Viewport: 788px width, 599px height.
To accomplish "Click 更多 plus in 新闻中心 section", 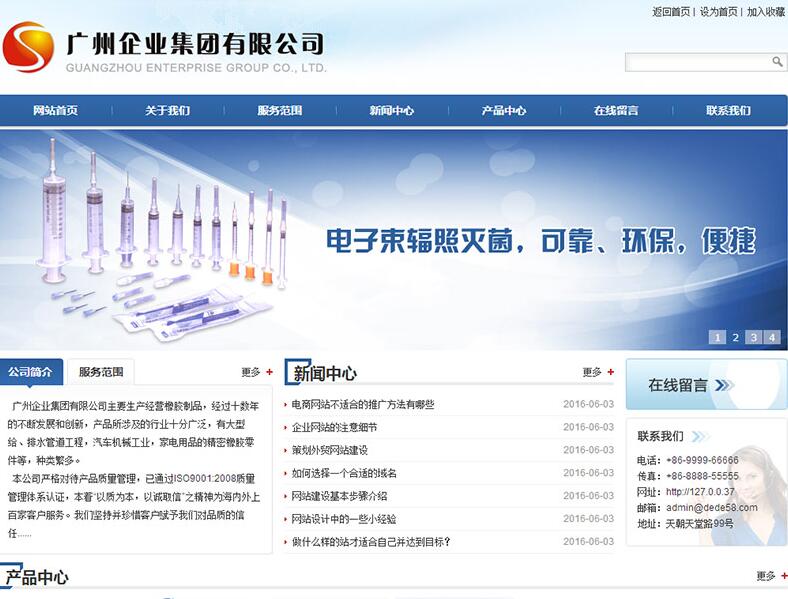I will [x=598, y=372].
